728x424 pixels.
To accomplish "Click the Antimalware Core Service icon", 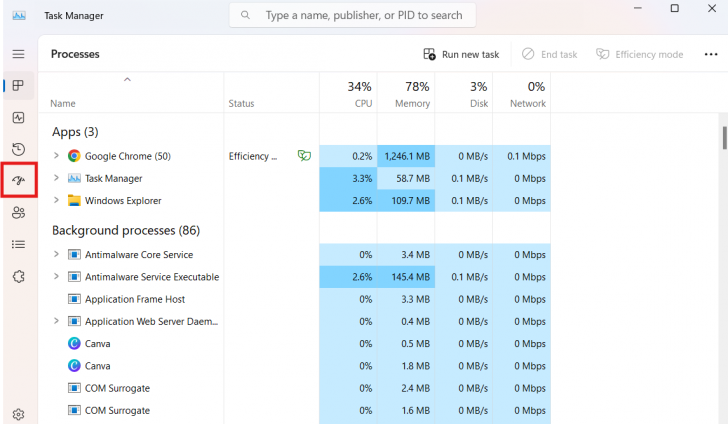I will (74, 254).
